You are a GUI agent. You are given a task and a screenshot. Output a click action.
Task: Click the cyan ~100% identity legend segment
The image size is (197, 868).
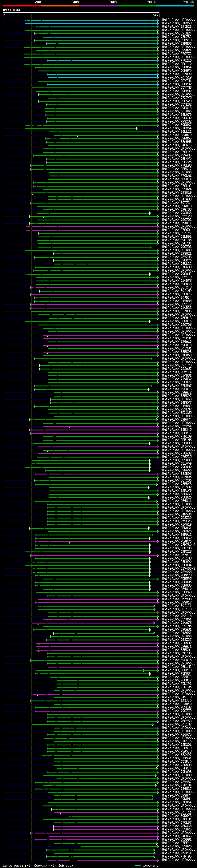coord(175,6)
